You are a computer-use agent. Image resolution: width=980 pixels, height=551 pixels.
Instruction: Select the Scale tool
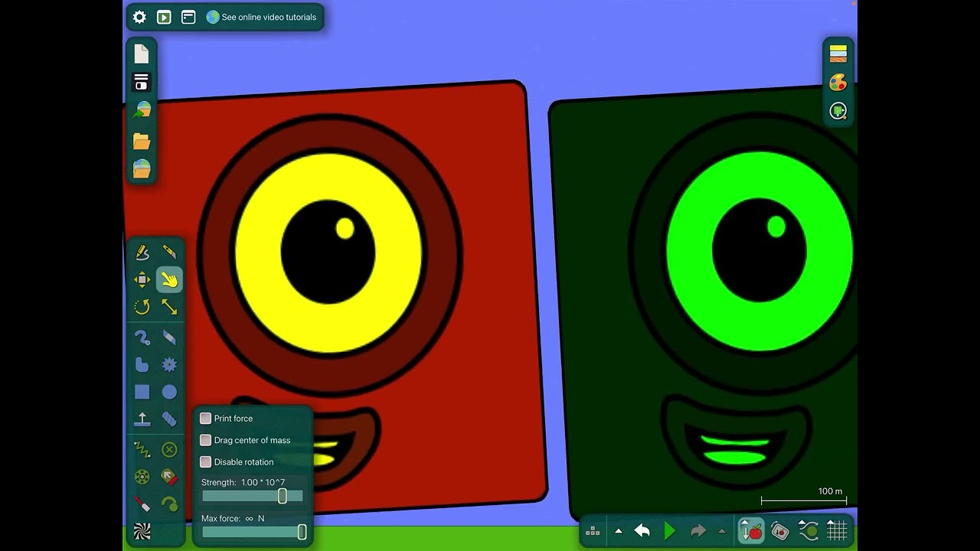[169, 307]
